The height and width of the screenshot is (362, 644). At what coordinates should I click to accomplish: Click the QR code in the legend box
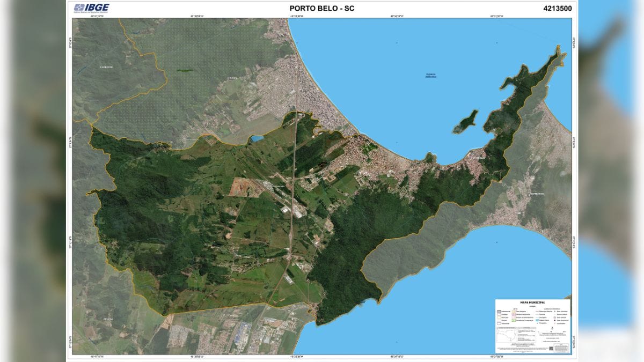551,348
